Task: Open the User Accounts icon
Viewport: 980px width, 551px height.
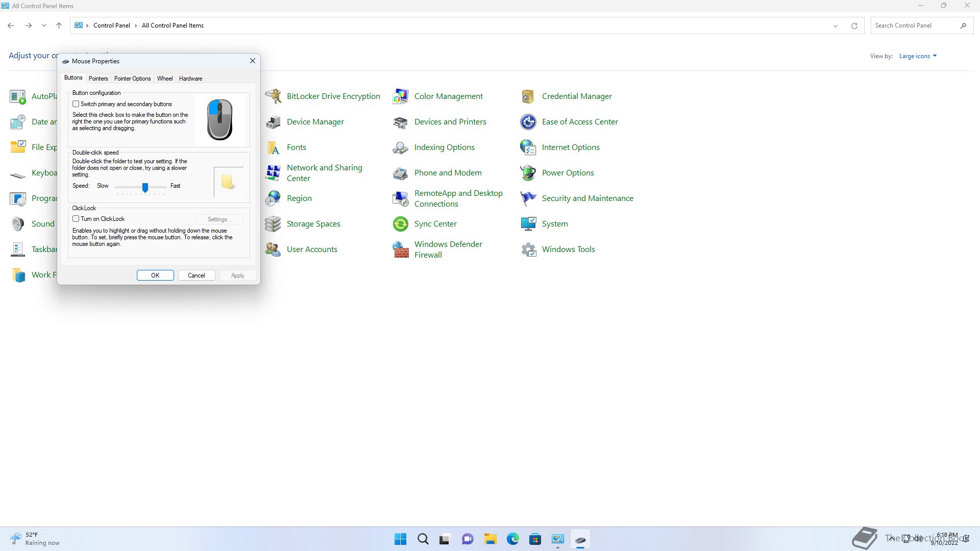Action: click(273, 249)
